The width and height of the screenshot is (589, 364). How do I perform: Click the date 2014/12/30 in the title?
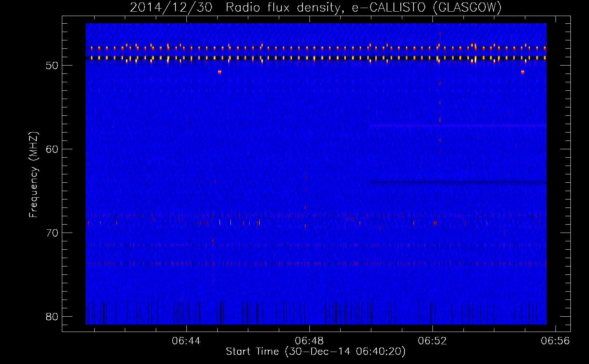[171, 7]
